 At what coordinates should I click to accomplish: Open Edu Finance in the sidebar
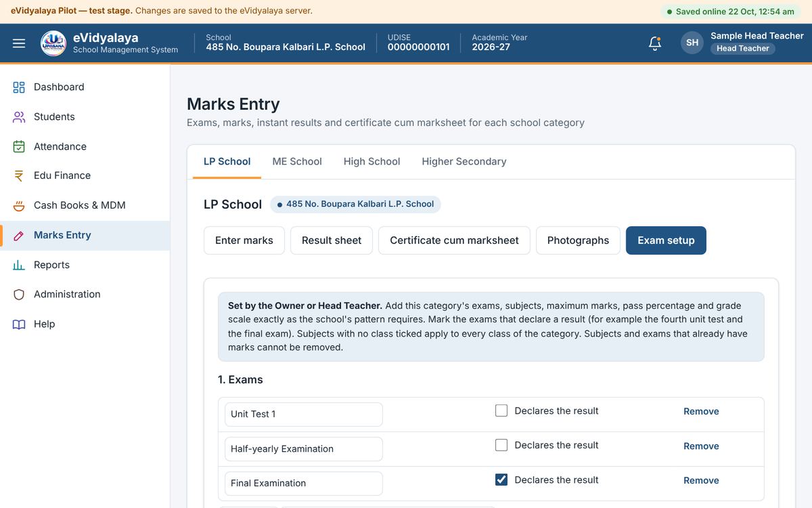85,176
